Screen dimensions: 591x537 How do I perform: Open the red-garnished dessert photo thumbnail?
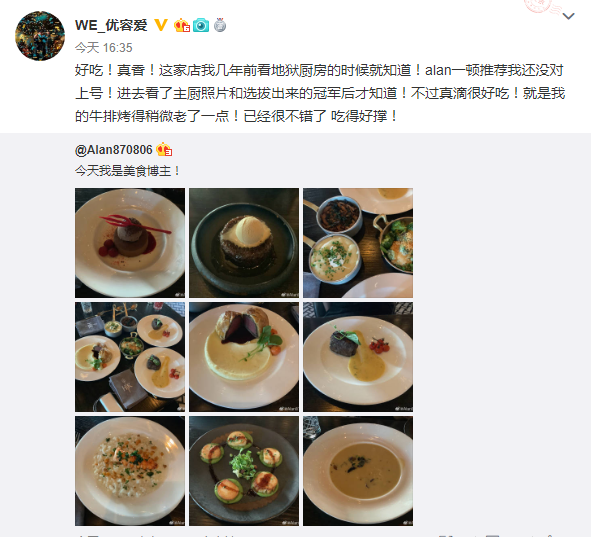pyautogui.click(x=130, y=243)
